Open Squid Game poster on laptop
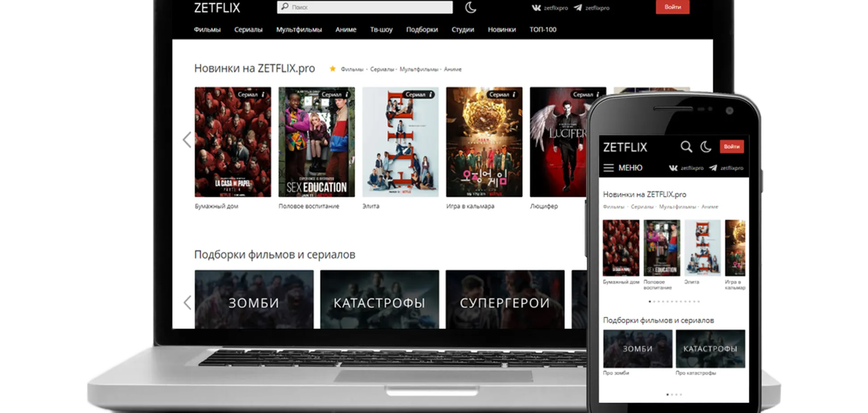This screenshot has height=413, width=868. pos(484,142)
